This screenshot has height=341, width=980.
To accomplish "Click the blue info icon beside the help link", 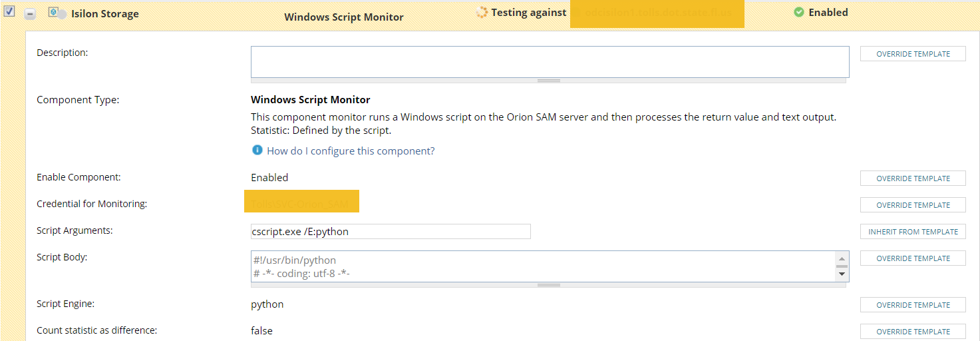I will (x=257, y=151).
